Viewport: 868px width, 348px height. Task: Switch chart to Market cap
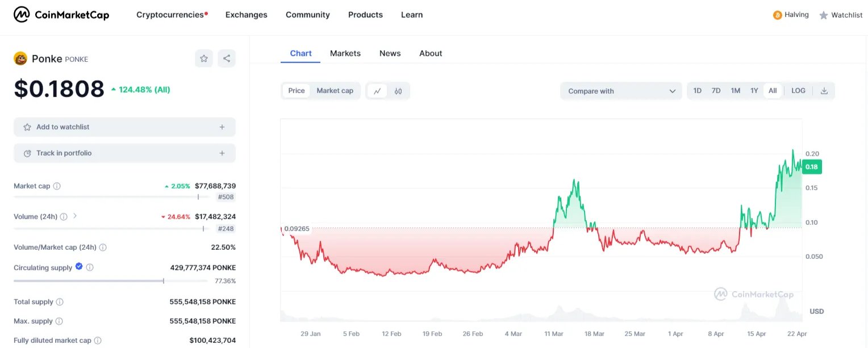335,91
